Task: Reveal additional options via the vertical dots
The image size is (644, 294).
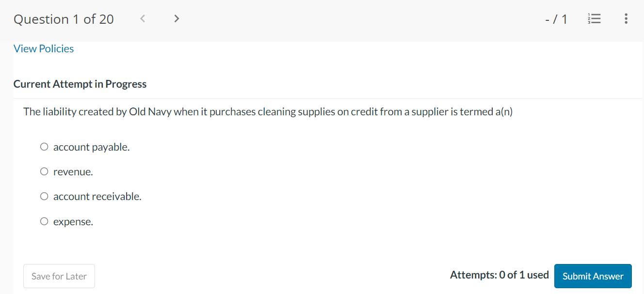Action: tap(626, 18)
